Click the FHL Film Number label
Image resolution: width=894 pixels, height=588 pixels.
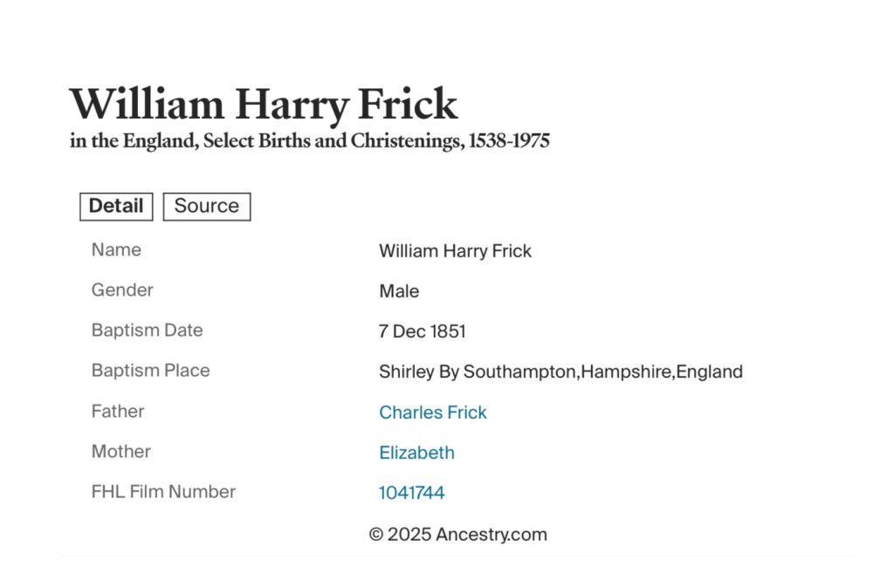click(x=163, y=492)
